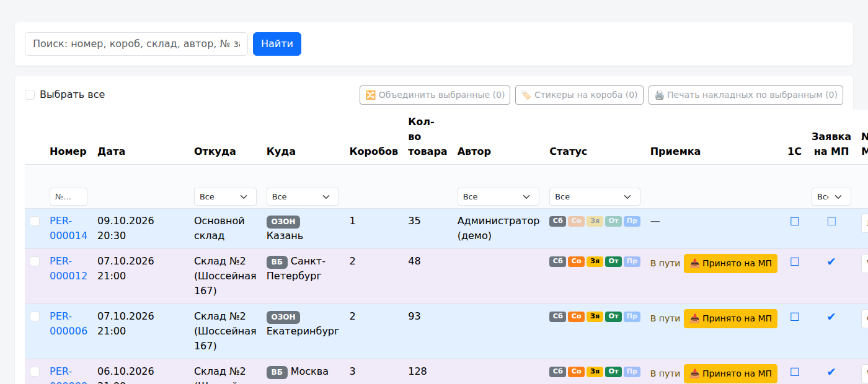The height and width of the screenshot is (384, 868).
Task: Tick the row checkbox for PER-000006
Action: click(x=35, y=316)
